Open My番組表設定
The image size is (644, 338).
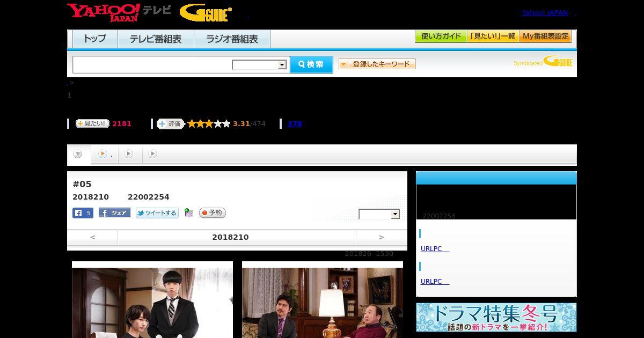point(545,36)
